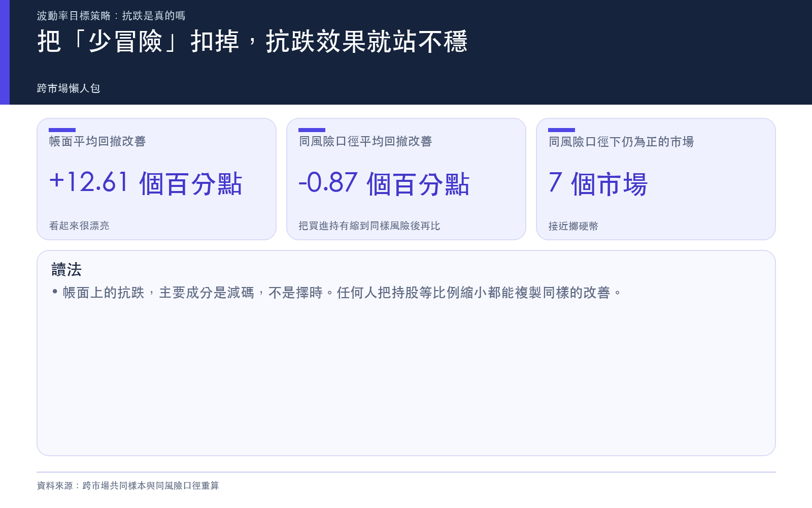Click the subtitle 波動率目標策略:抗跌是真的嗎
The width and height of the screenshot is (812, 508).
111,16
